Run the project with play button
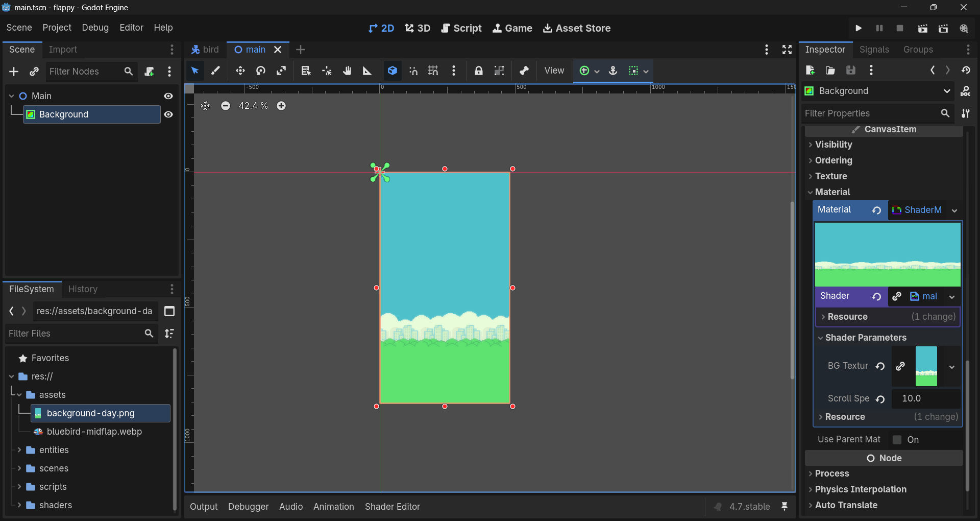Viewport: 980px width, 521px height. pos(859,28)
